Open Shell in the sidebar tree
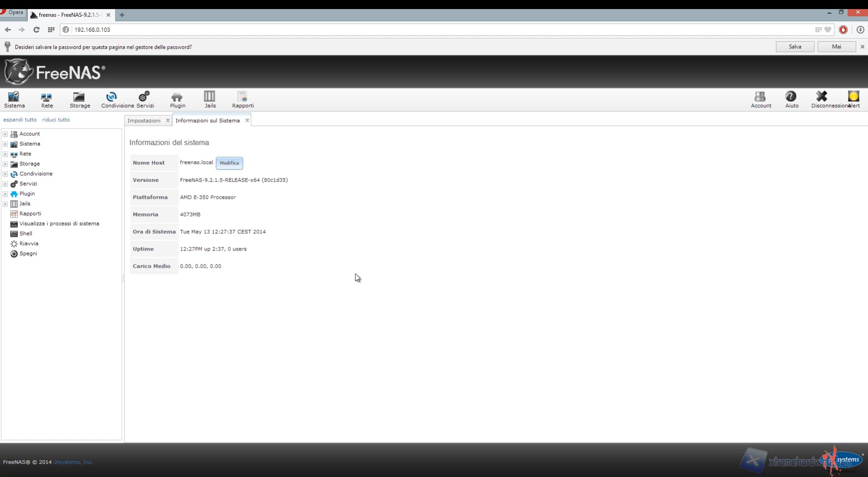This screenshot has height=477, width=868. (26, 234)
